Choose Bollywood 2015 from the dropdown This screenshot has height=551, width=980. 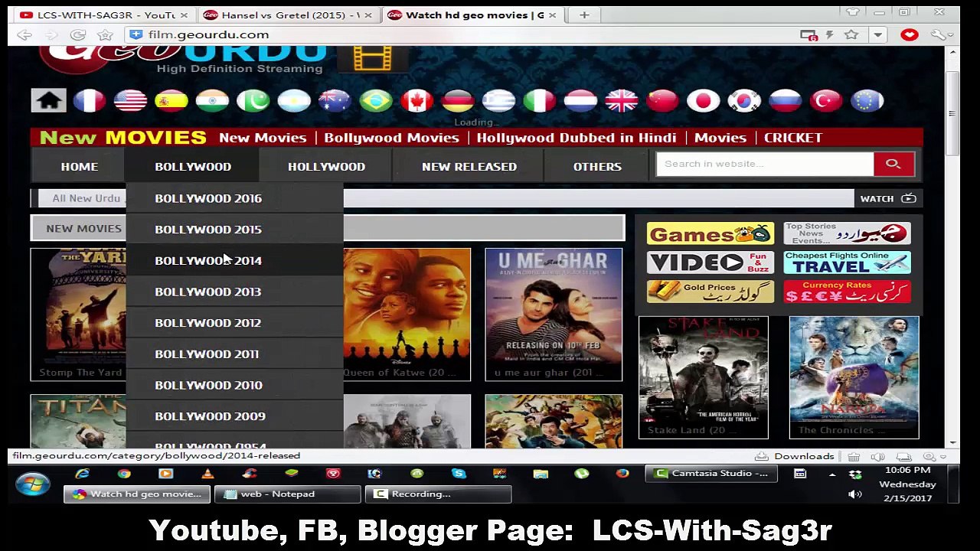pos(234,230)
